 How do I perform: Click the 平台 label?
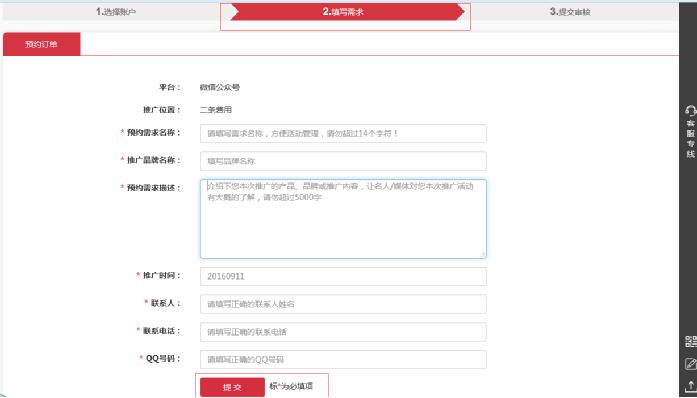point(170,88)
